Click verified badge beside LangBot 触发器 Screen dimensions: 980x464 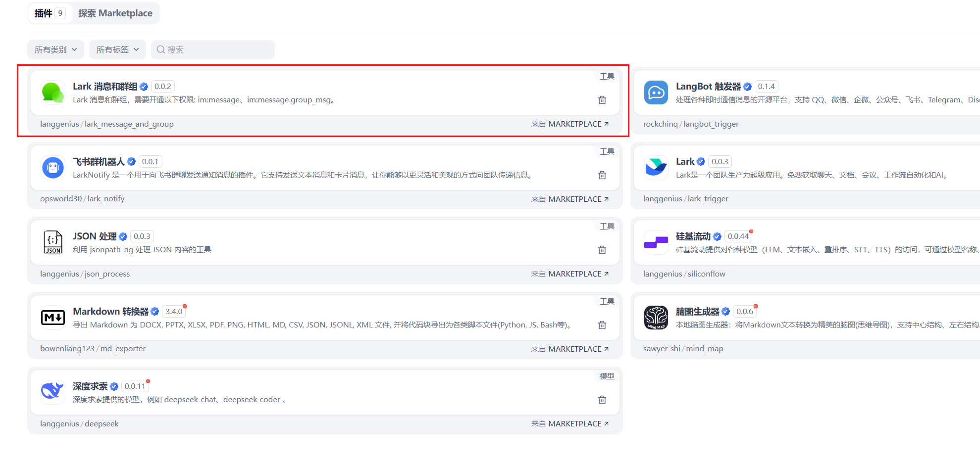coord(748,87)
